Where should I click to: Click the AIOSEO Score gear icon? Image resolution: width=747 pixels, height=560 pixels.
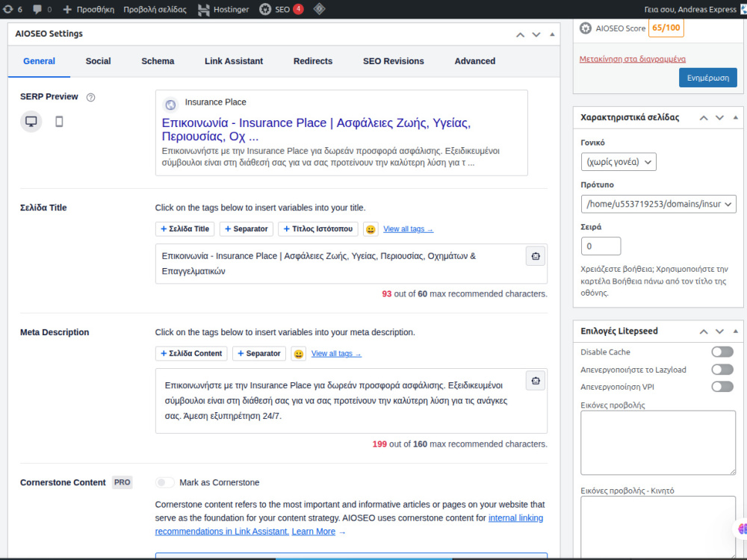(586, 28)
